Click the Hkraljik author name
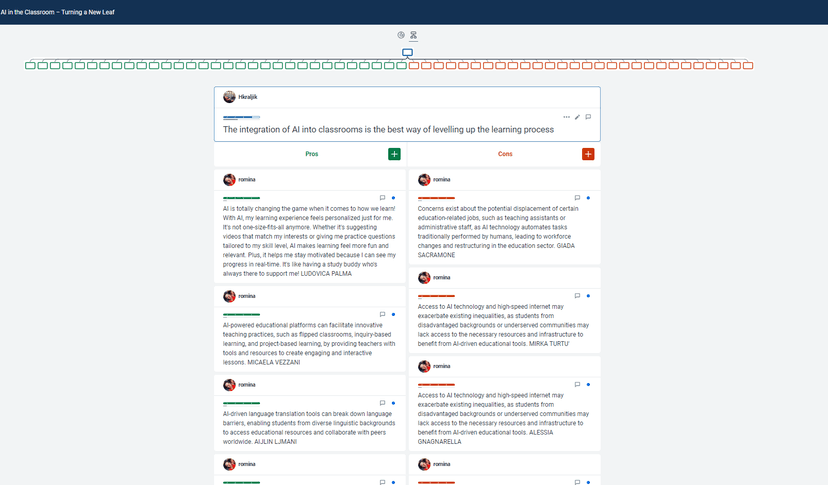 tap(248, 97)
